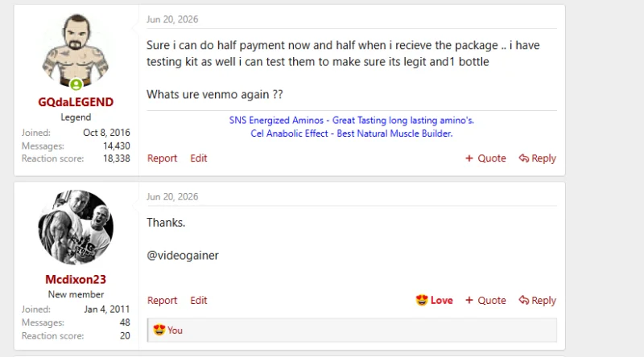Open SNS Energized Aminos signature link

[352, 121]
